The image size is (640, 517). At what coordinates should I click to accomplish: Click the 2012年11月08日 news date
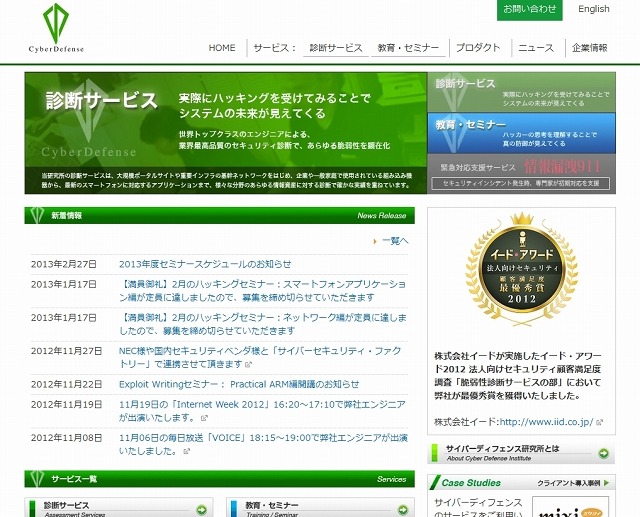[67, 438]
